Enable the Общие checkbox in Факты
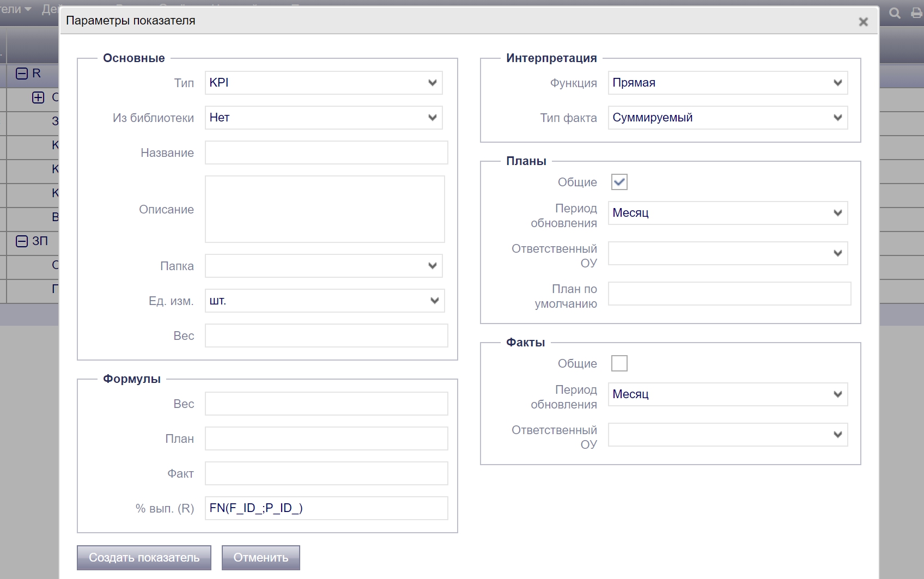This screenshot has width=924, height=579. 619,363
